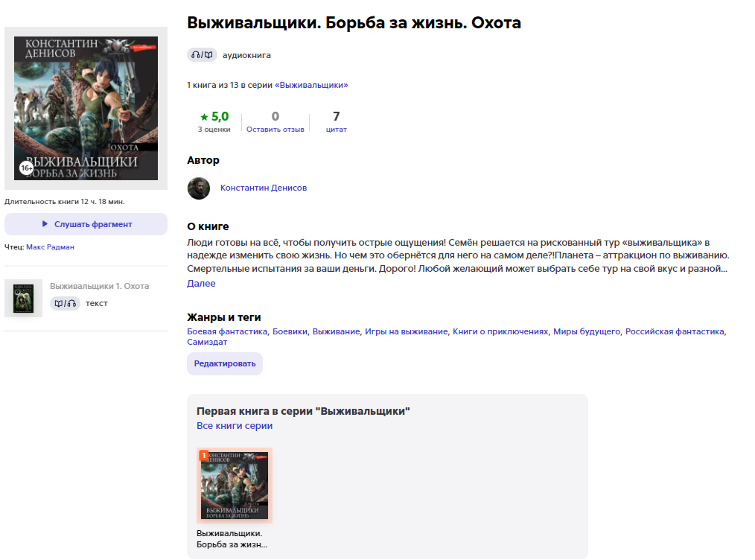Click the green star rating 5,0
Screen dimensions: 755x560
point(214,116)
